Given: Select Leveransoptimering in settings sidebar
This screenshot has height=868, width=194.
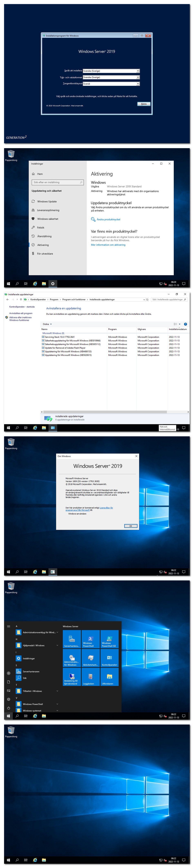Looking at the screenshot, I should tap(57, 210).
